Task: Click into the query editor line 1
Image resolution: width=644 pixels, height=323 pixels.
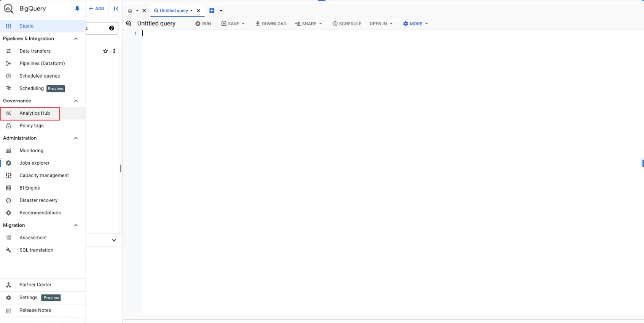Action: [x=266, y=34]
